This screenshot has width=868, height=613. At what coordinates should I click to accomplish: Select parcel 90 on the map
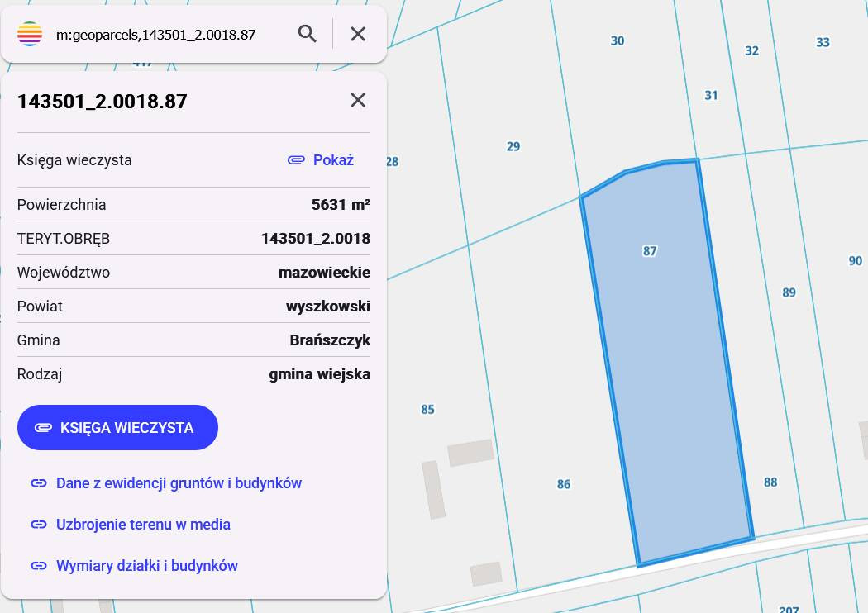[x=856, y=260]
